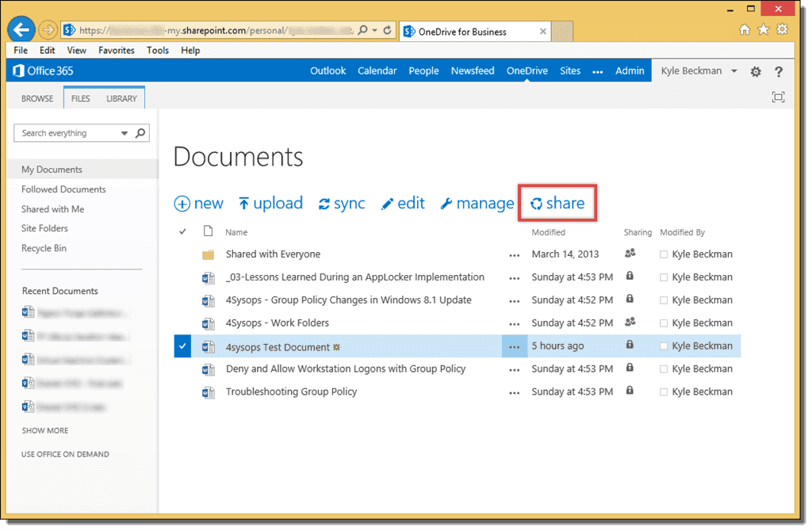Screen dimensions: 812x531
Task: Click the browser Forward arrow button
Action: click(48, 30)
